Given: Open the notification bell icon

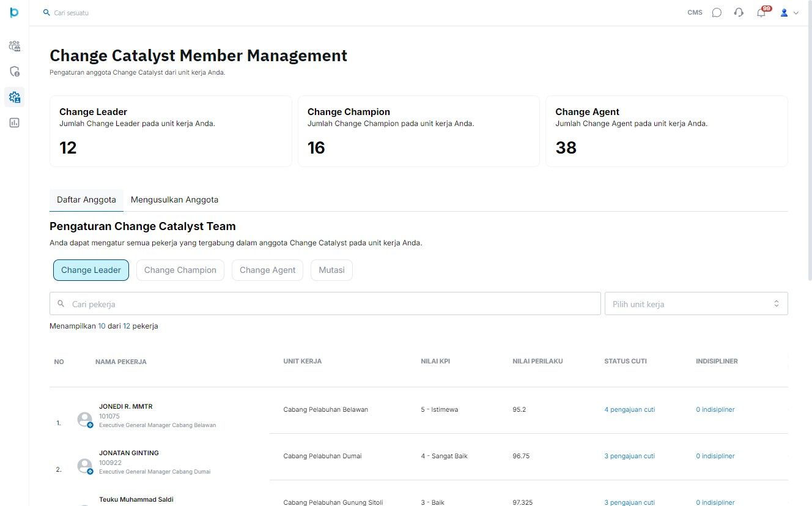Looking at the screenshot, I should pyautogui.click(x=761, y=12).
